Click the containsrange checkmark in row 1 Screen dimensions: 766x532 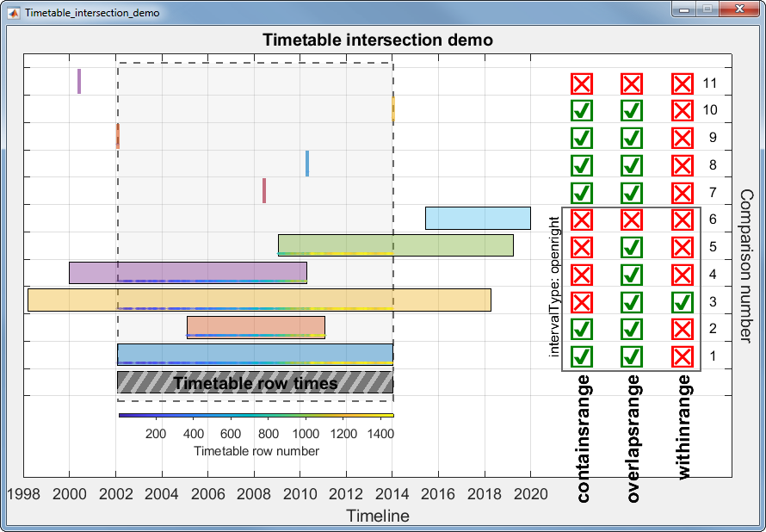(x=582, y=356)
